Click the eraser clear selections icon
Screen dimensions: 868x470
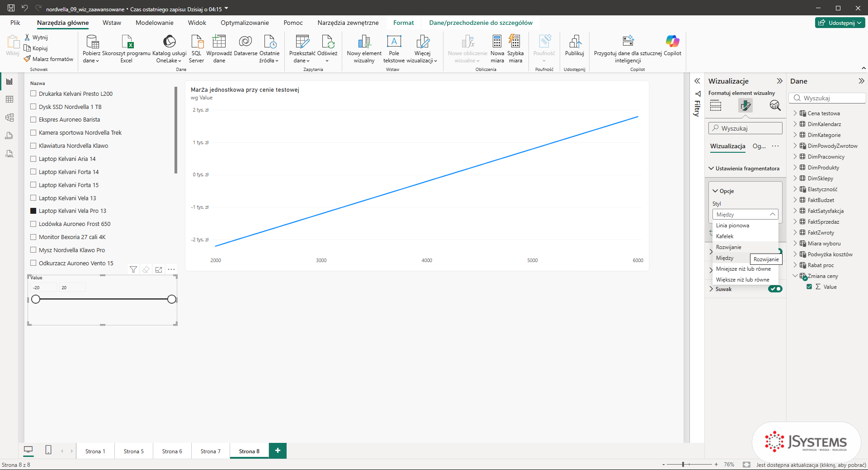[x=146, y=269]
